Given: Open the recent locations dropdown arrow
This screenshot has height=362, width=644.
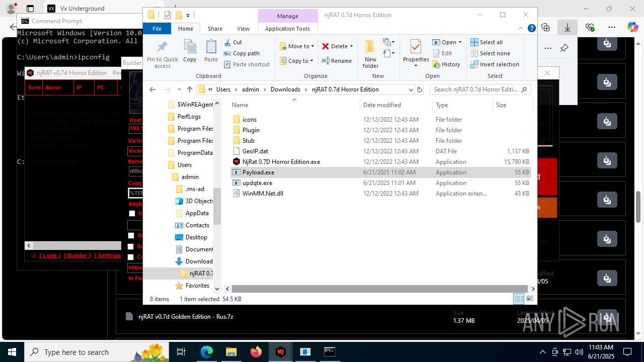Looking at the screenshot, I should [x=179, y=89].
